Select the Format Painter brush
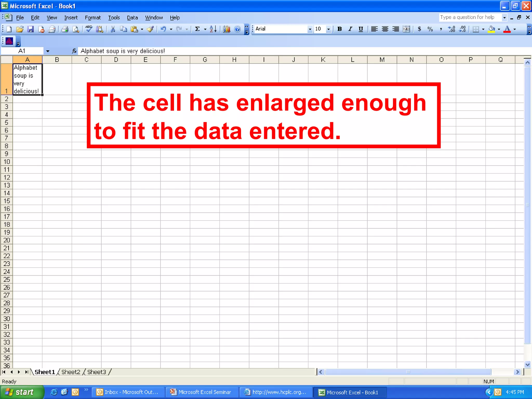Viewport: 532px width, 399px height. (x=150, y=29)
